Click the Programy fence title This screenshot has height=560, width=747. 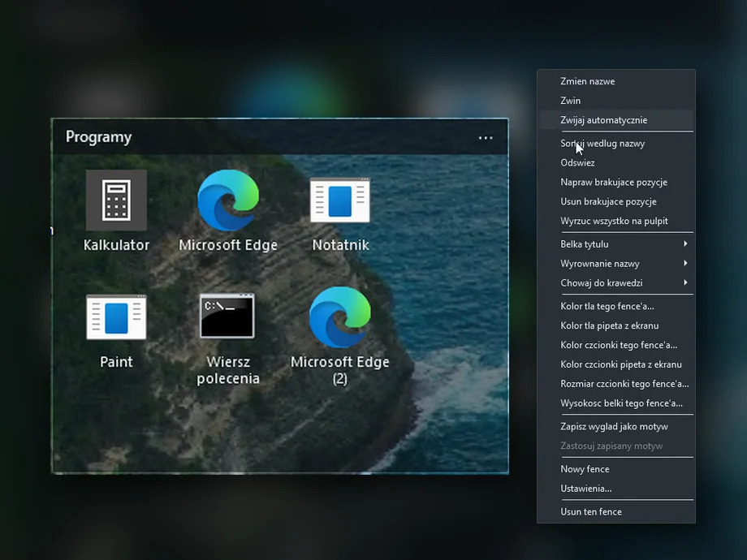pyautogui.click(x=98, y=136)
